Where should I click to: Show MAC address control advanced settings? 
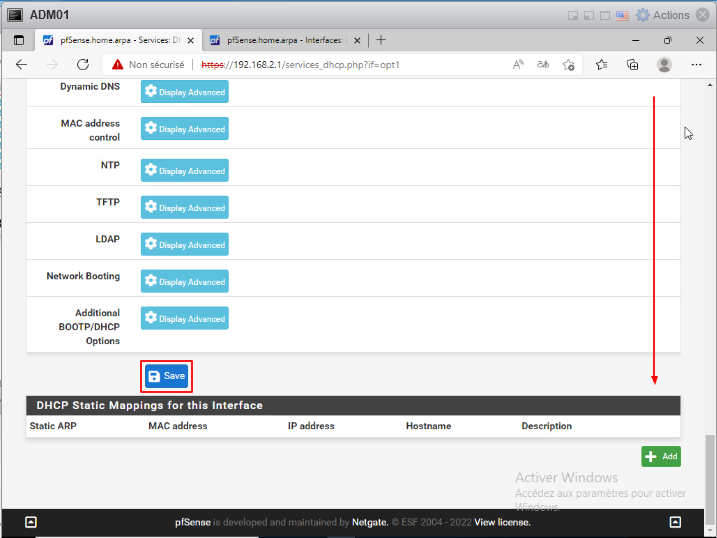184,129
